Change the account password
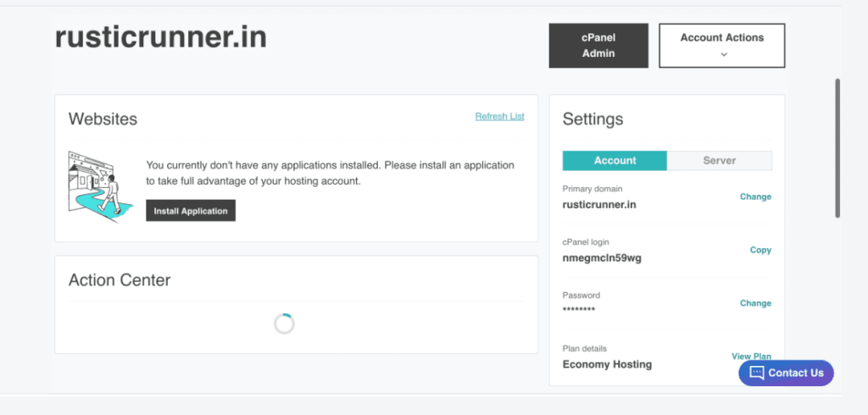 [x=755, y=302]
